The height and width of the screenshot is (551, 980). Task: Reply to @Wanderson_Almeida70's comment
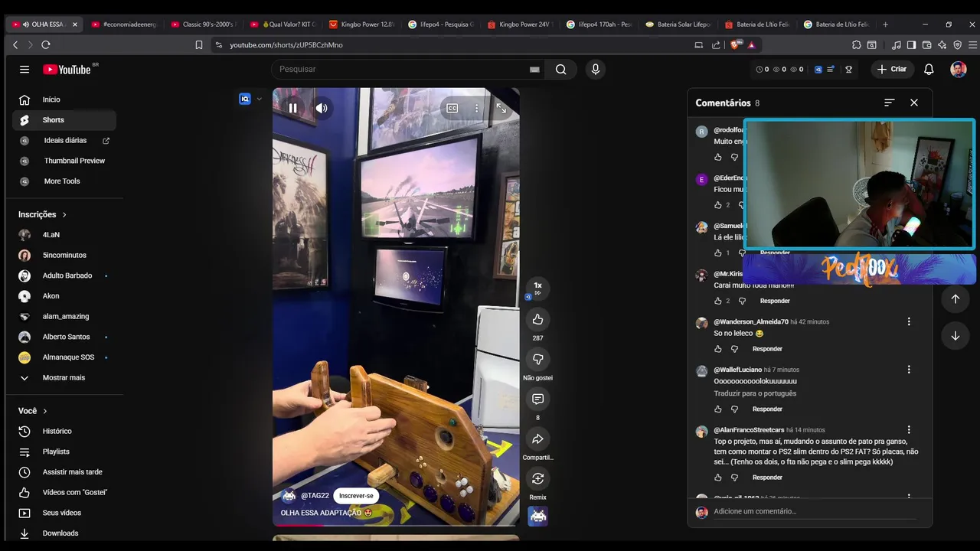coord(767,349)
